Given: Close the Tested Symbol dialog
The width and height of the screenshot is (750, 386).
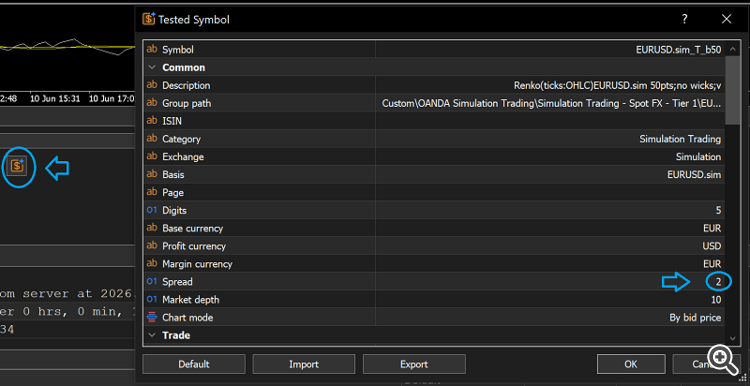Looking at the screenshot, I should coord(727,19).
